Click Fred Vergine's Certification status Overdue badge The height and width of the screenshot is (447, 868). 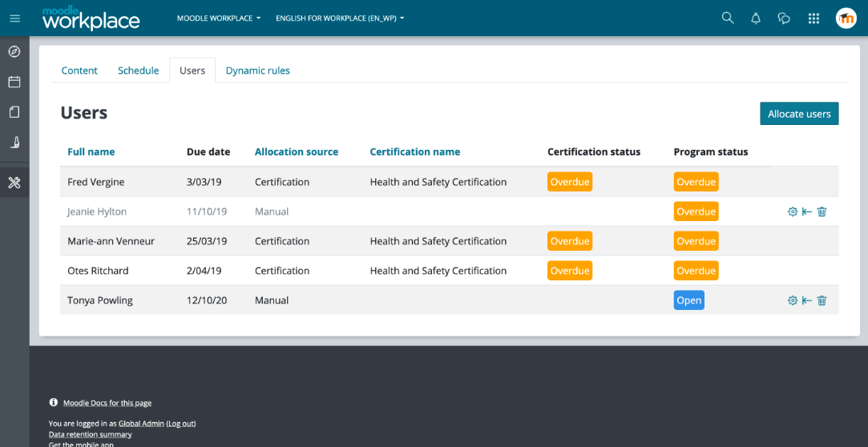pos(570,182)
